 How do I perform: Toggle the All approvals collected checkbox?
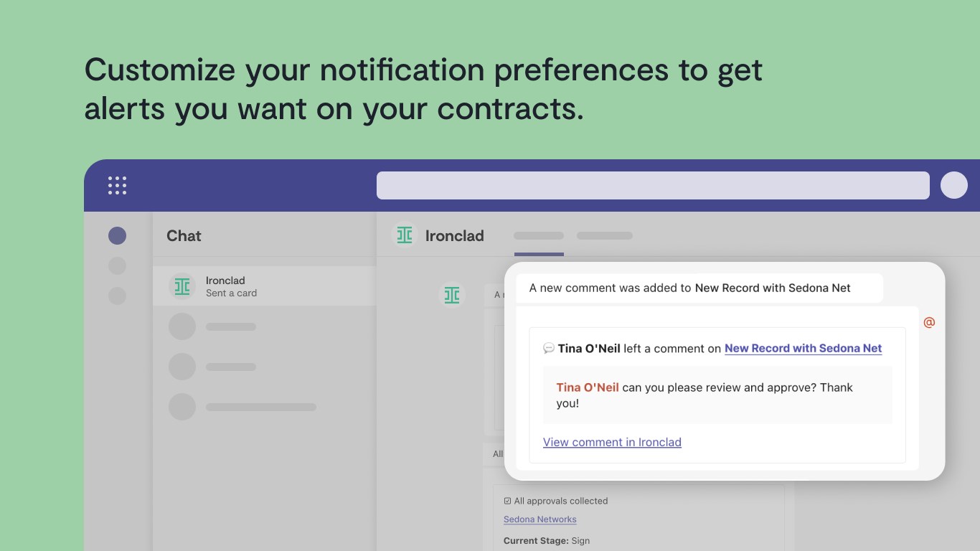507,501
